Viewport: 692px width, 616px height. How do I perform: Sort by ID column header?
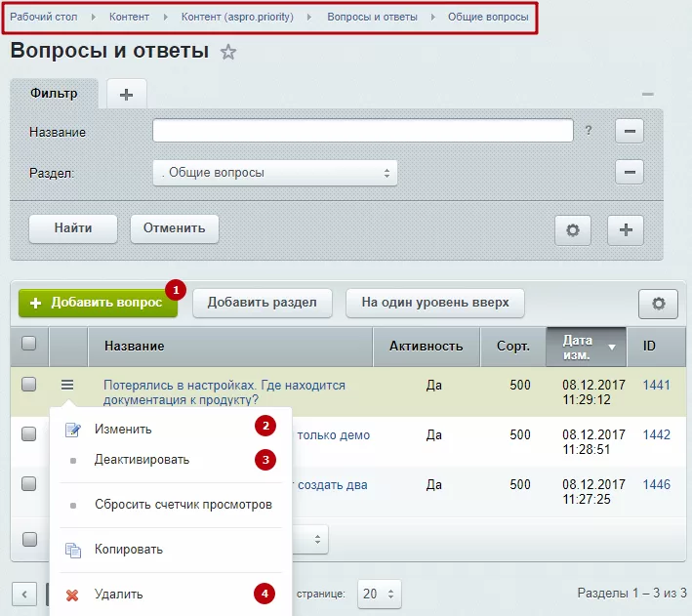656,348
